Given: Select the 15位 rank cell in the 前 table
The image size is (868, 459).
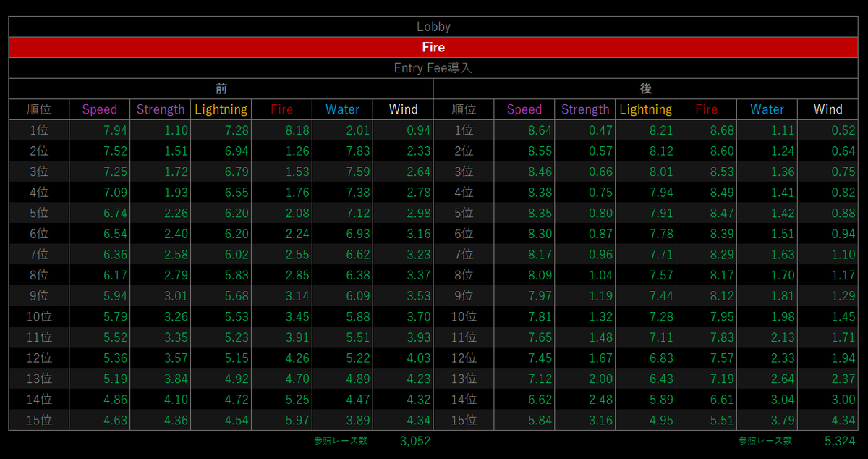Looking at the screenshot, I should (39, 420).
